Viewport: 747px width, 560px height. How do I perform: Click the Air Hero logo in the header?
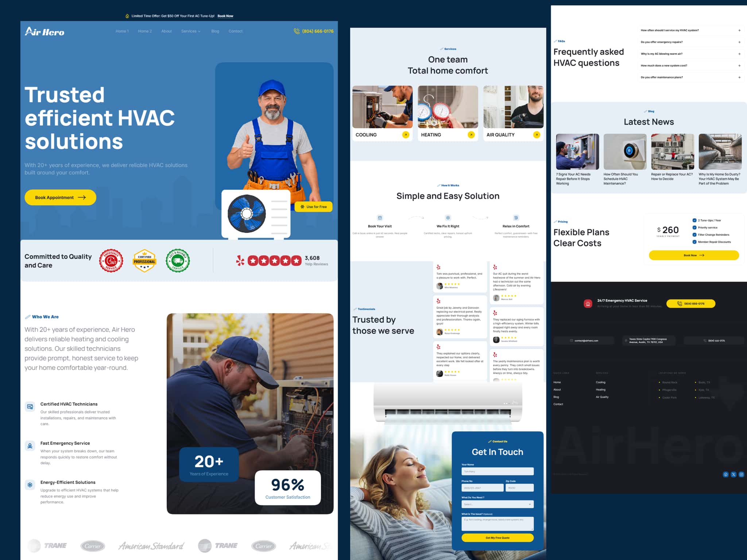[x=44, y=31]
